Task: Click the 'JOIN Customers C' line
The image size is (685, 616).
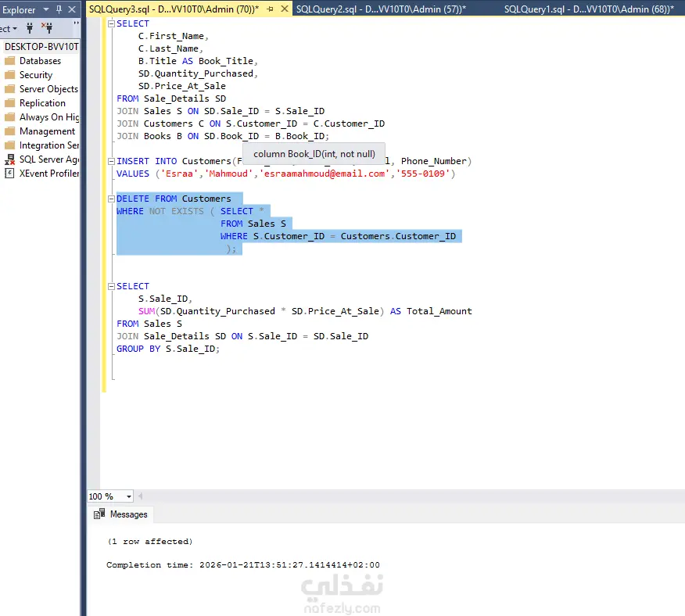Action: tap(251, 124)
